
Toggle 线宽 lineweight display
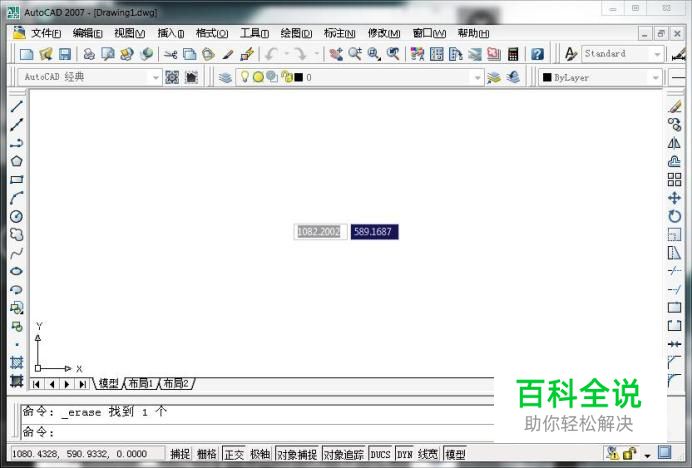coord(428,454)
